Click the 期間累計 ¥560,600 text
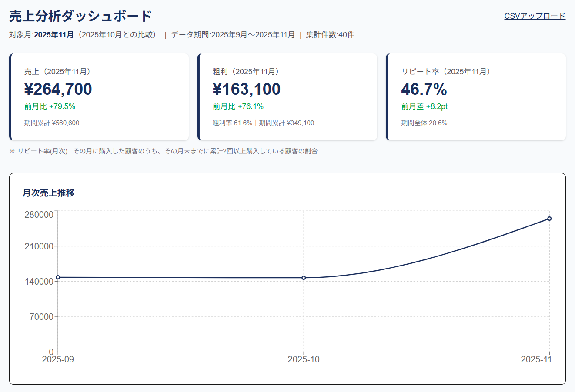575x392 pixels. [x=52, y=123]
